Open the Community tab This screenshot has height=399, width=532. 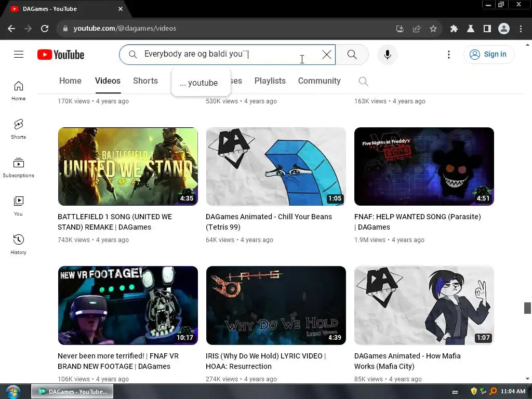coord(320,81)
